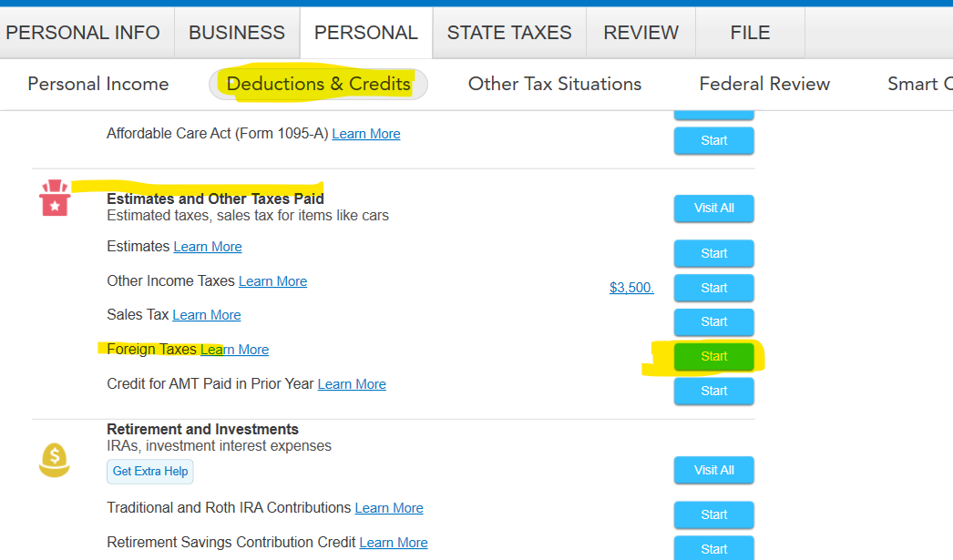This screenshot has width=953, height=560.
Task: Open Personal Income section
Action: (x=98, y=84)
